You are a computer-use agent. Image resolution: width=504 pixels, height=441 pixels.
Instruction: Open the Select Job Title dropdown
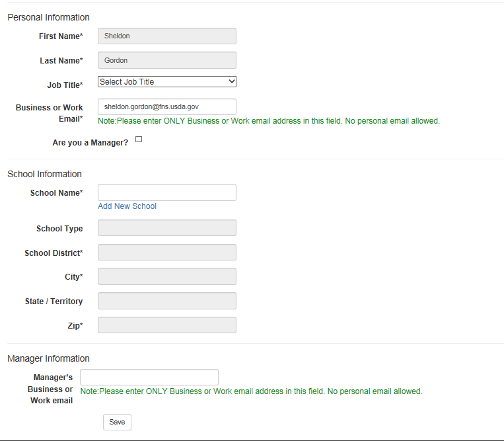[x=166, y=82]
